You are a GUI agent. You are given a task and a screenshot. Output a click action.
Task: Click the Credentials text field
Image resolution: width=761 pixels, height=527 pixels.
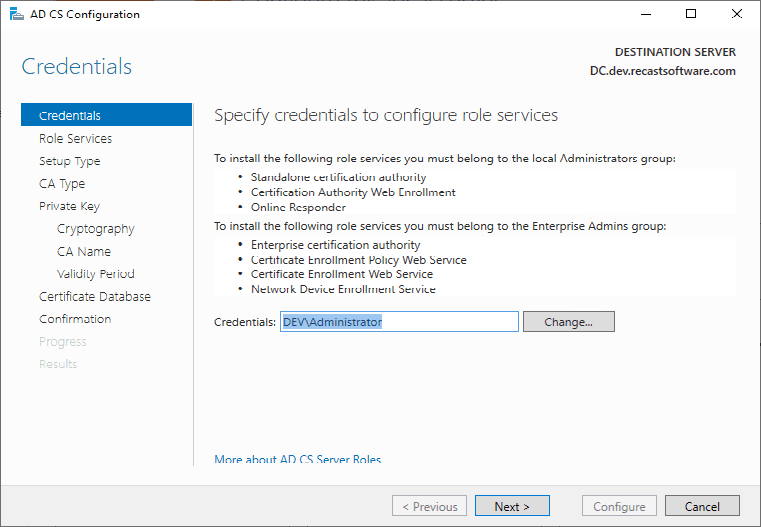pos(399,322)
